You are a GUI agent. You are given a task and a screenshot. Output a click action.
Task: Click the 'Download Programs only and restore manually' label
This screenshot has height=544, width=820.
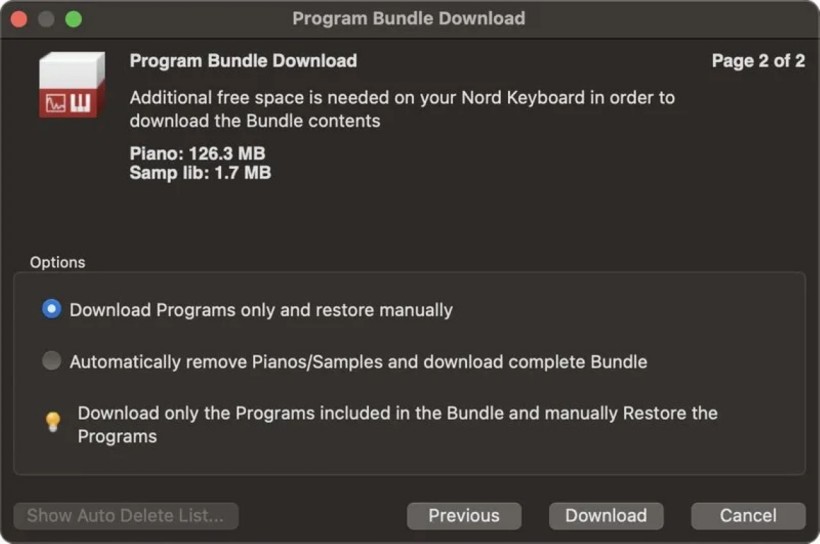(x=261, y=310)
